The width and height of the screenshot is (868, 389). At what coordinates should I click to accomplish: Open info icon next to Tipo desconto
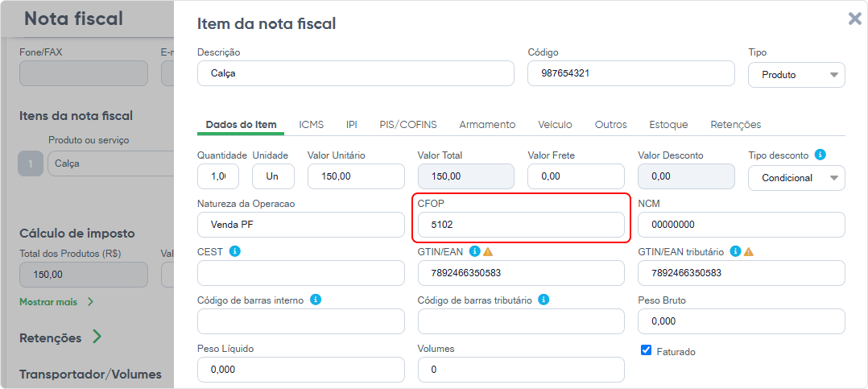pyautogui.click(x=821, y=155)
